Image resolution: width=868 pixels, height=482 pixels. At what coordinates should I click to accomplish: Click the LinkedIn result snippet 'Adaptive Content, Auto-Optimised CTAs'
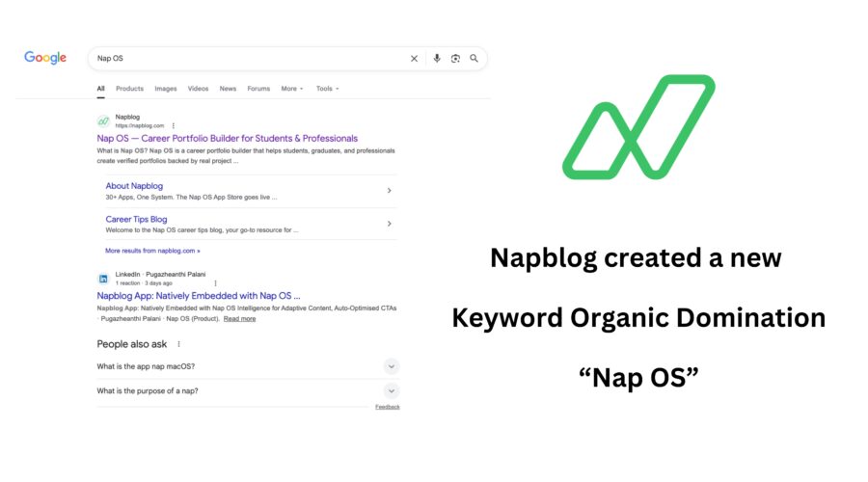click(x=246, y=313)
